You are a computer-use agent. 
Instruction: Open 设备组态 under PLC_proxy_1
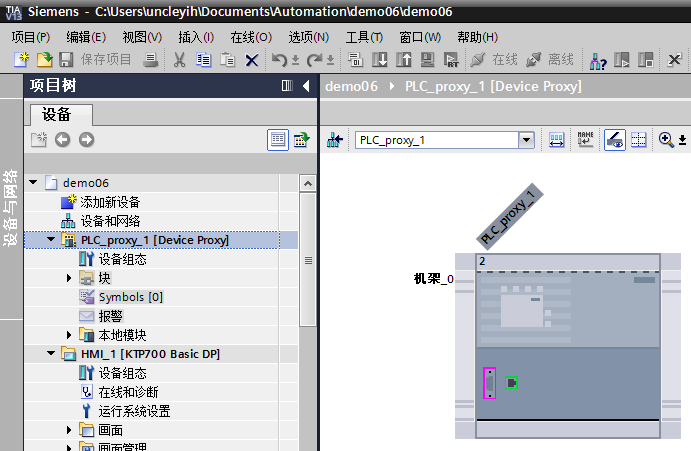[x=123, y=259]
